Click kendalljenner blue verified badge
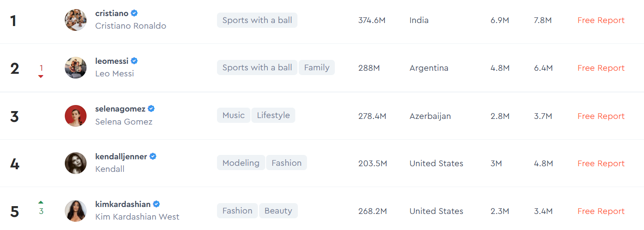Image resolution: width=644 pixels, height=230 pixels. (153, 157)
